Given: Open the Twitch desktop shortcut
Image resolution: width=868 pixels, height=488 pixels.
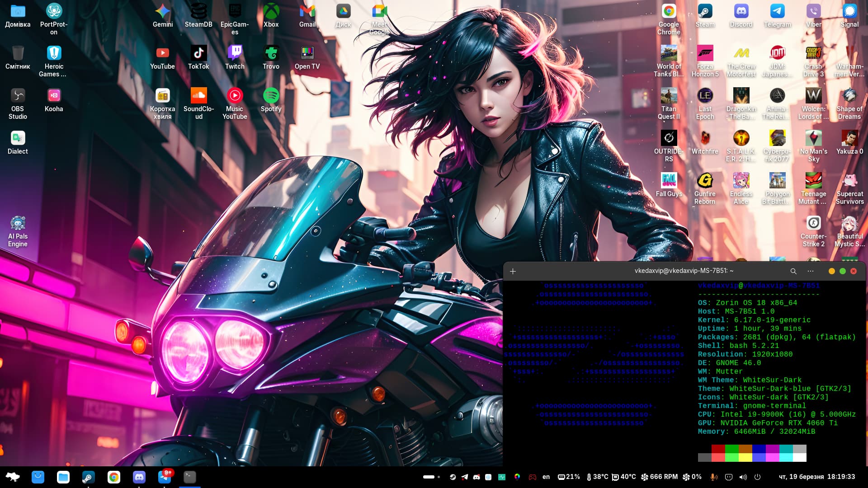Looking at the screenshot, I should click(235, 53).
